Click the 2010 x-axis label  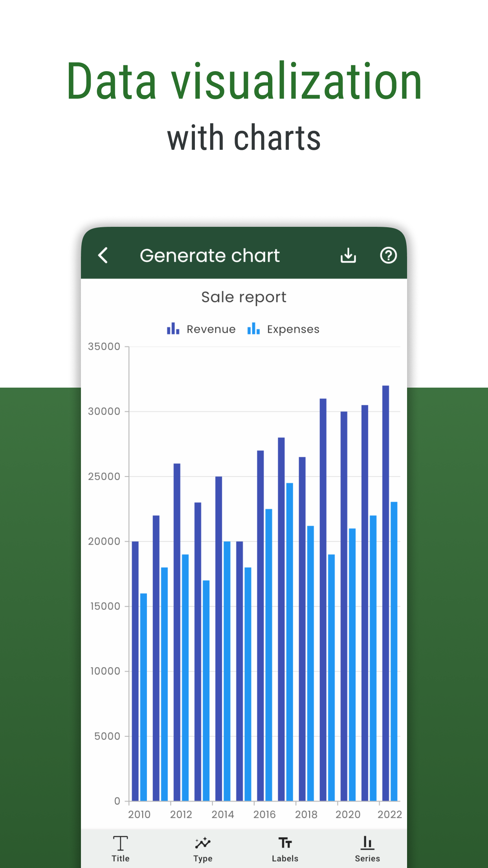pos(139,815)
